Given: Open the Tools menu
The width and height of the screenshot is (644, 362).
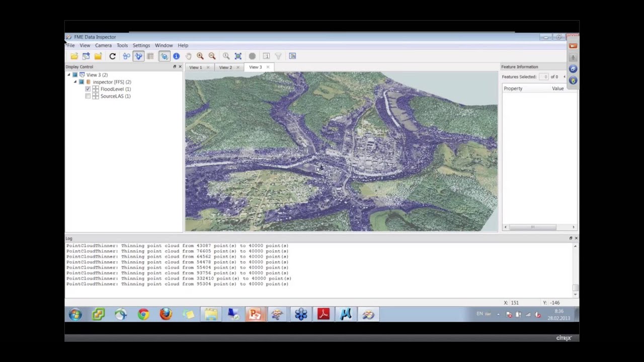Looking at the screenshot, I should click(122, 45).
